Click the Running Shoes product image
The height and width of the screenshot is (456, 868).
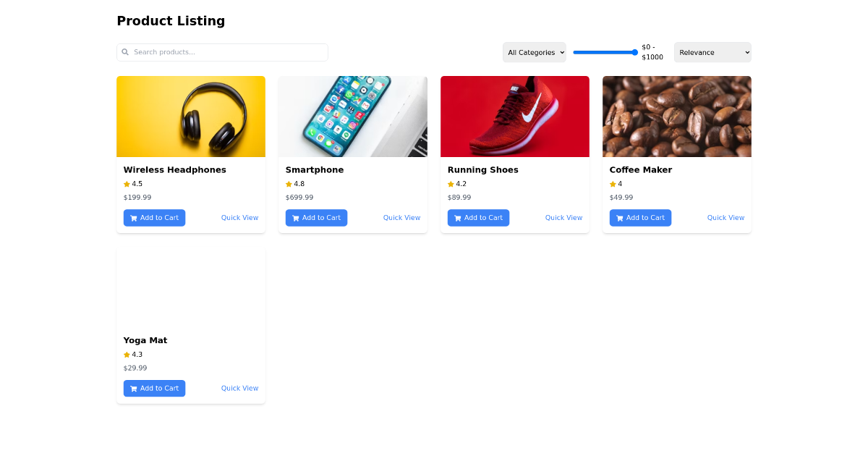point(514,117)
